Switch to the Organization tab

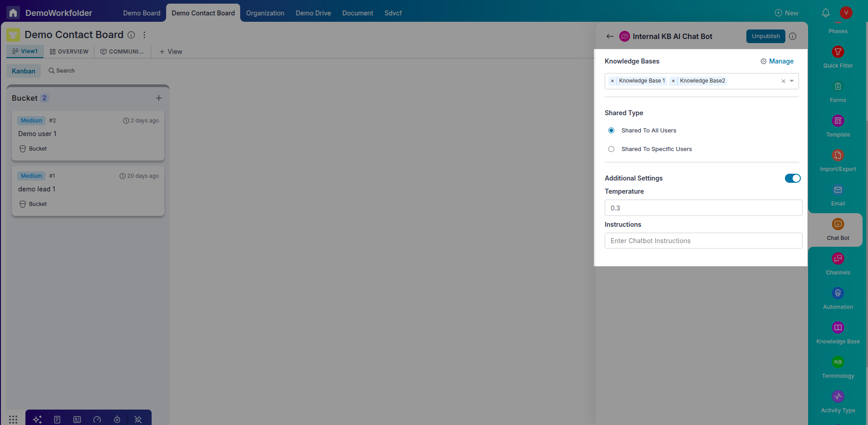click(x=265, y=13)
